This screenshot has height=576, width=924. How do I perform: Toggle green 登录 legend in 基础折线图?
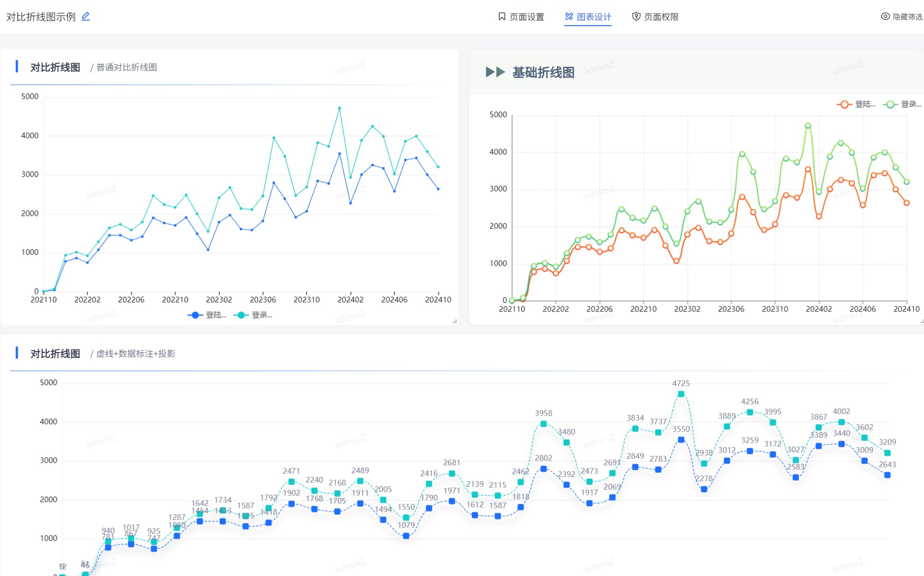click(902, 104)
